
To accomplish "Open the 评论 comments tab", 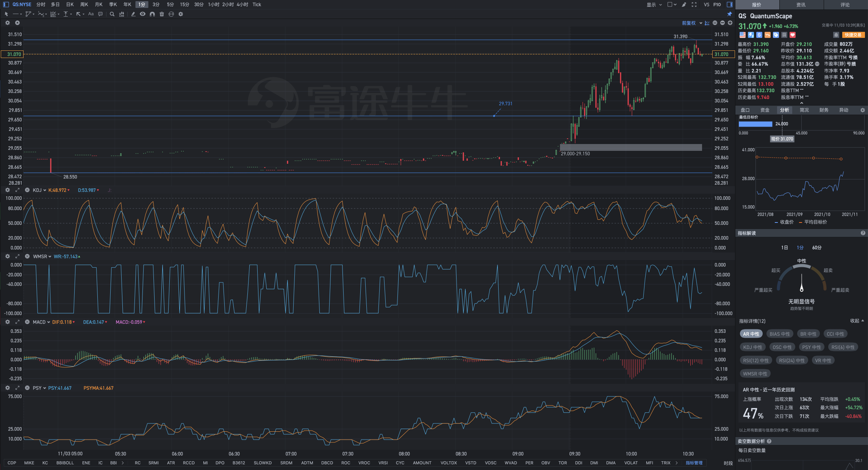I will pyautogui.click(x=845, y=5).
